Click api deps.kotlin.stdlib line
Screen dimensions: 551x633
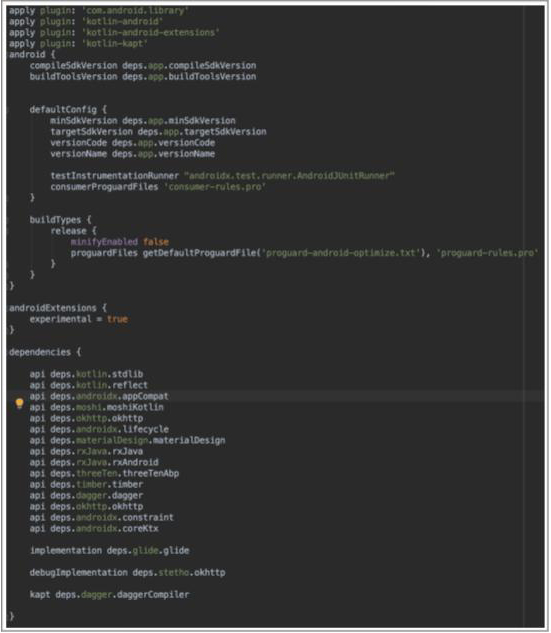86,374
